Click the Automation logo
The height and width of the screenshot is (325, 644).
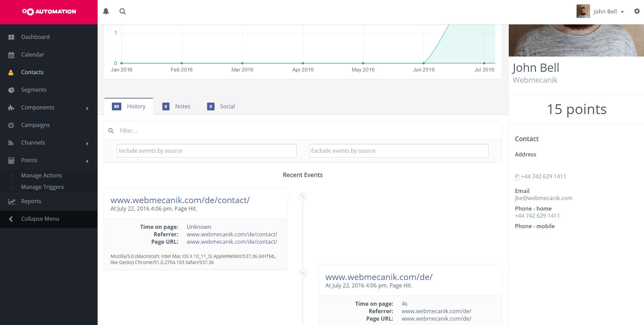click(x=49, y=12)
